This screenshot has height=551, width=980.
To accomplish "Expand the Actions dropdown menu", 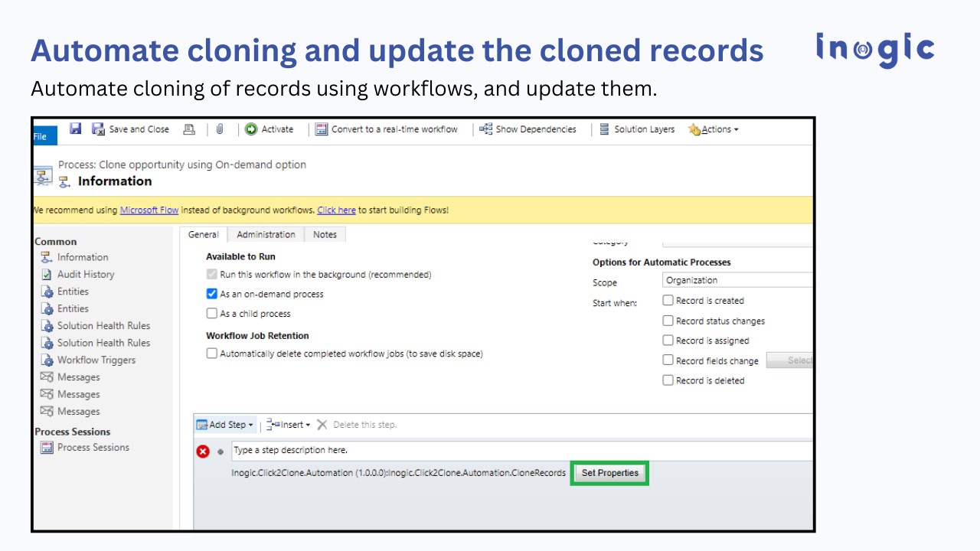I will point(714,129).
